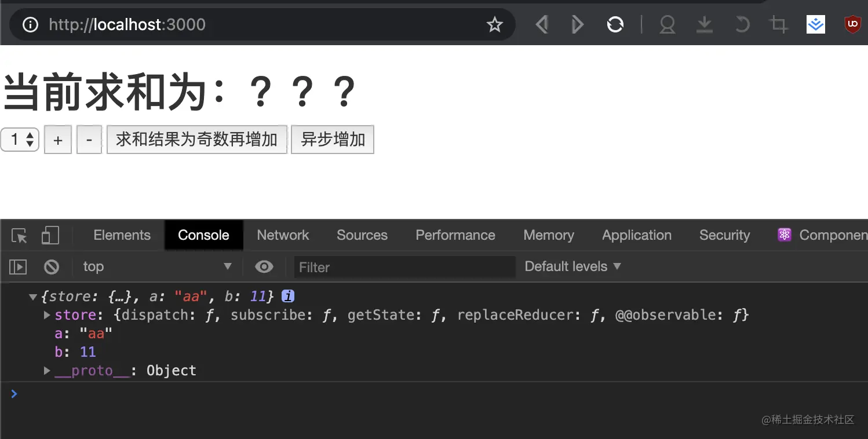Toggle the live expression eye icon

tap(264, 266)
